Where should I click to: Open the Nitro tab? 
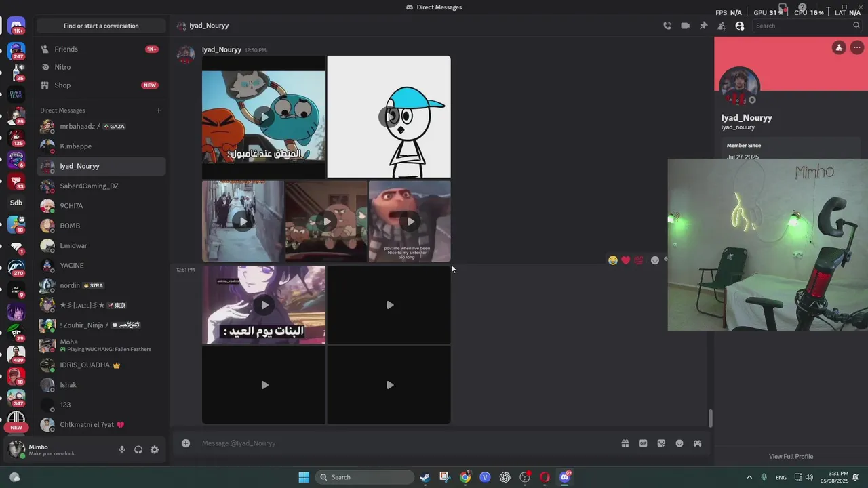[101, 67]
